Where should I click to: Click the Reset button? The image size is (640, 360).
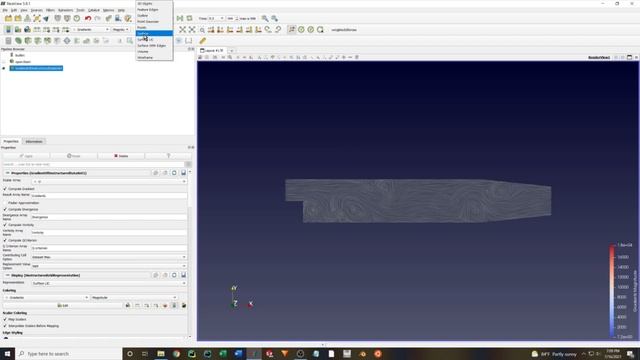click(74, 156)
